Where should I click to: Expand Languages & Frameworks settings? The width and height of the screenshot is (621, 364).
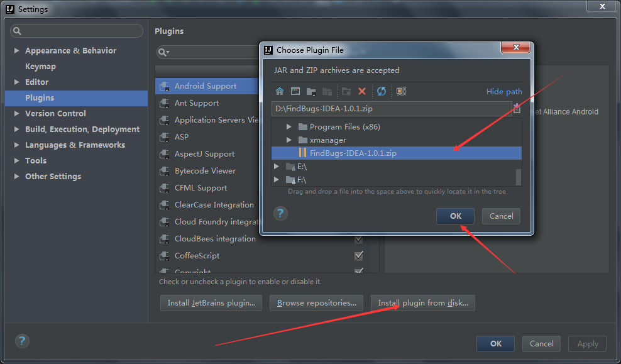(x=16, y=145)
